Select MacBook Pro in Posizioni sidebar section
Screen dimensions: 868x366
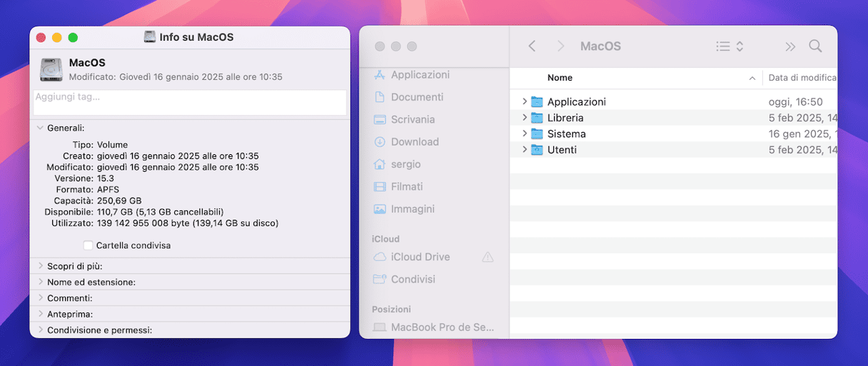(434, 327)
